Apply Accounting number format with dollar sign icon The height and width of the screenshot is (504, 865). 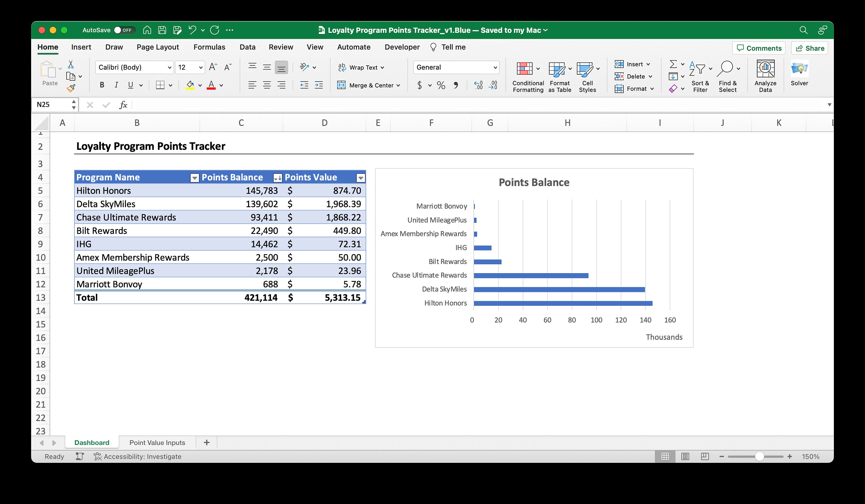[x=419, y=85]
